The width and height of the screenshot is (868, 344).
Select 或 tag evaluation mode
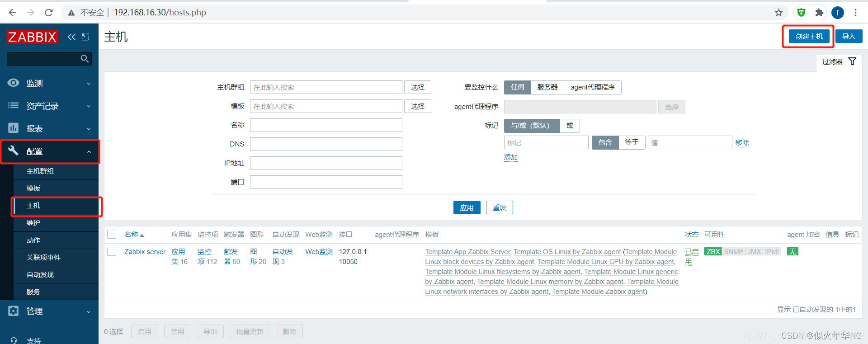click(x=570, y=126)
